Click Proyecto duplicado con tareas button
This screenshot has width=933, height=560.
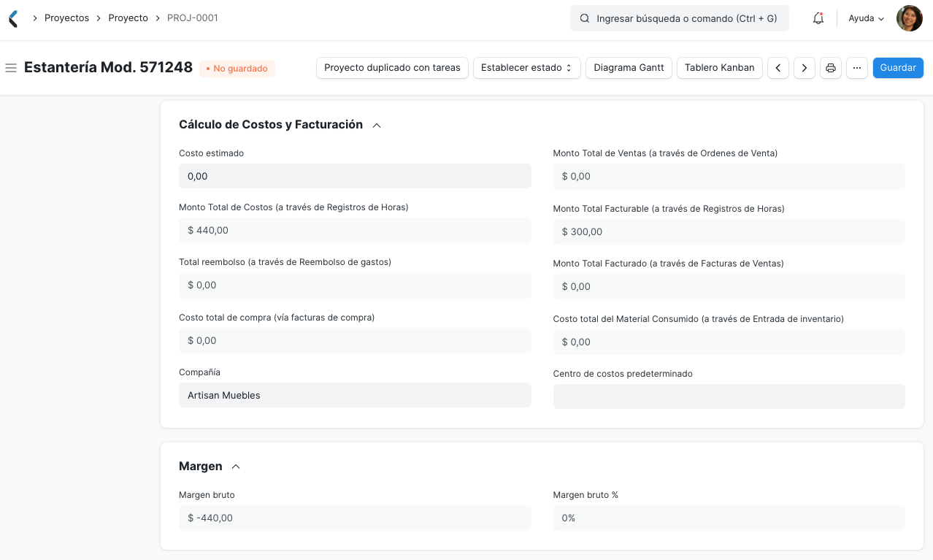click(392, 68)
